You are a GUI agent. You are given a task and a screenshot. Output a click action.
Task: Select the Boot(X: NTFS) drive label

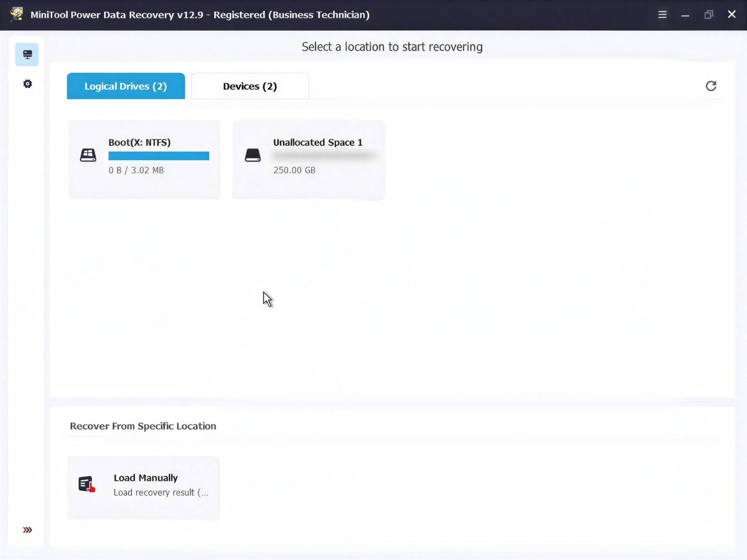click(x=140, y=142)
